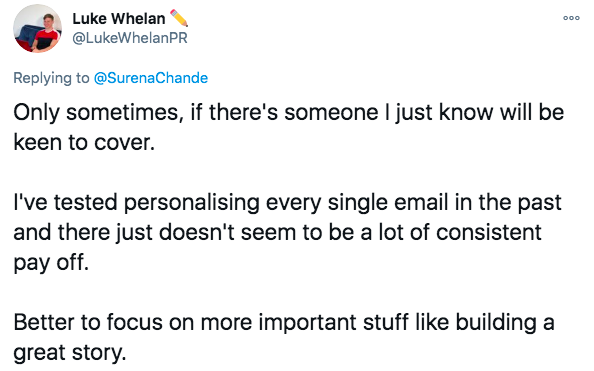Click the text "great story."
This screenshot has width=594, height=371.
pyautogui.click(x=69, y=353)
